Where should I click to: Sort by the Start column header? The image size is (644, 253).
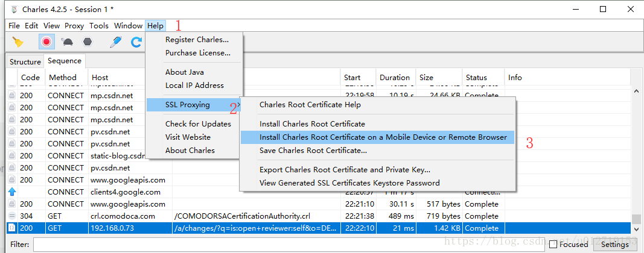coord(358,78)
